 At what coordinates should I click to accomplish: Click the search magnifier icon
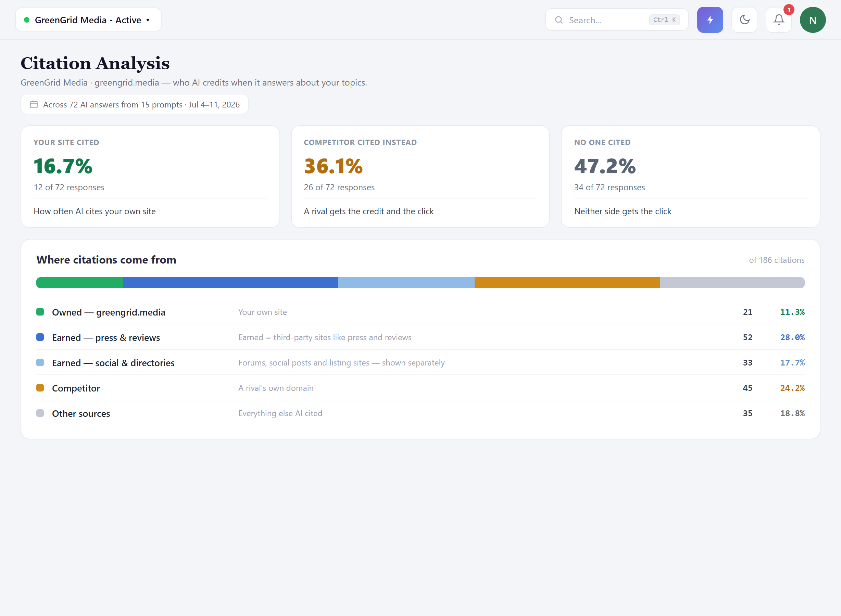558,20
